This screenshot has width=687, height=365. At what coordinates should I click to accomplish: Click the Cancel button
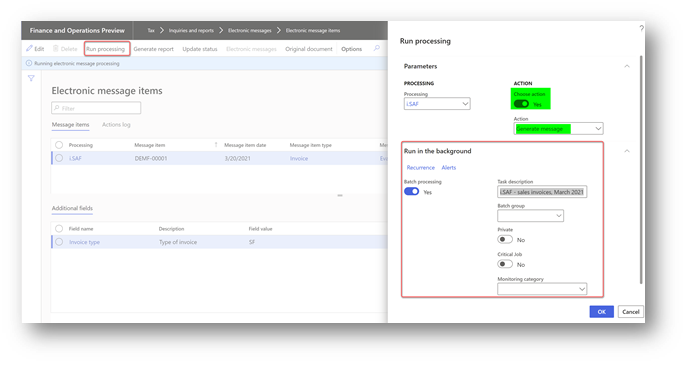click(630, 312)
